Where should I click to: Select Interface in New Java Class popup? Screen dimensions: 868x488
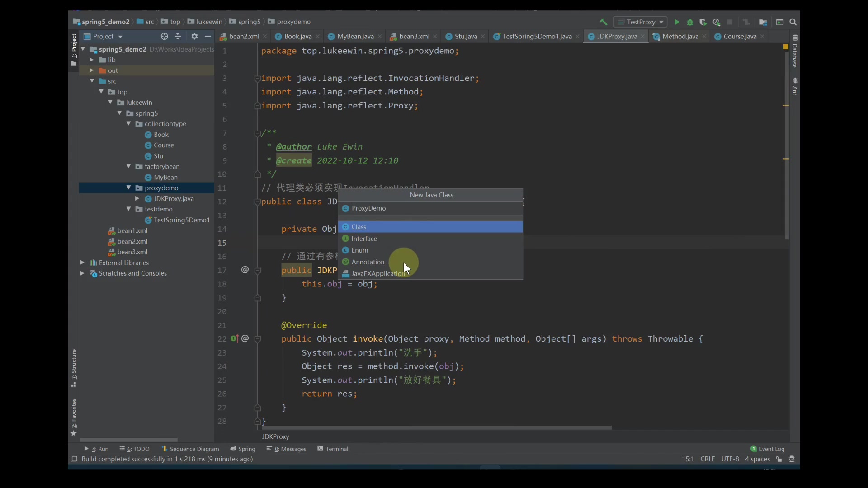(x=364, y=239)
